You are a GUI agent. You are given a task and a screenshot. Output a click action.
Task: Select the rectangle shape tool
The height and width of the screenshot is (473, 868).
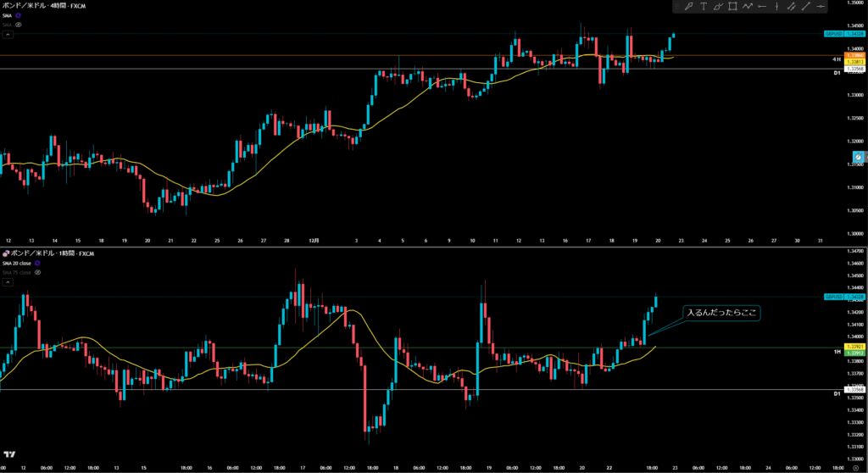(732, 7)
